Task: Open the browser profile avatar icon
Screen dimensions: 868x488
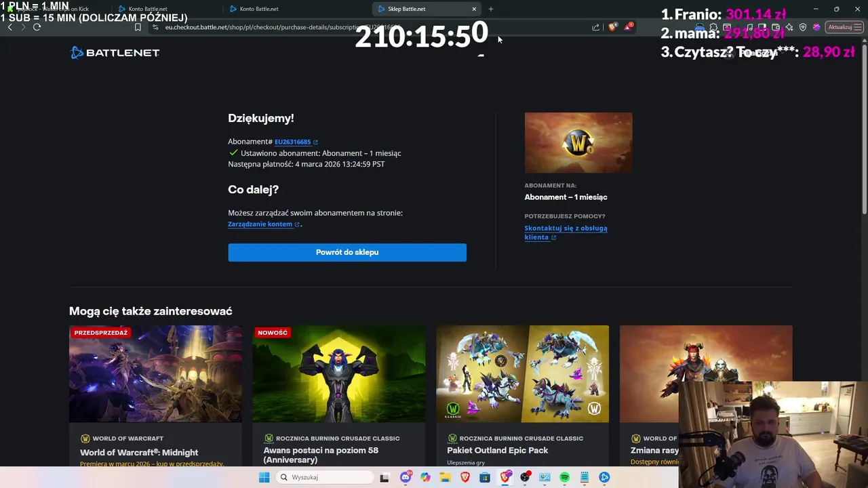Action: point(816,27)
